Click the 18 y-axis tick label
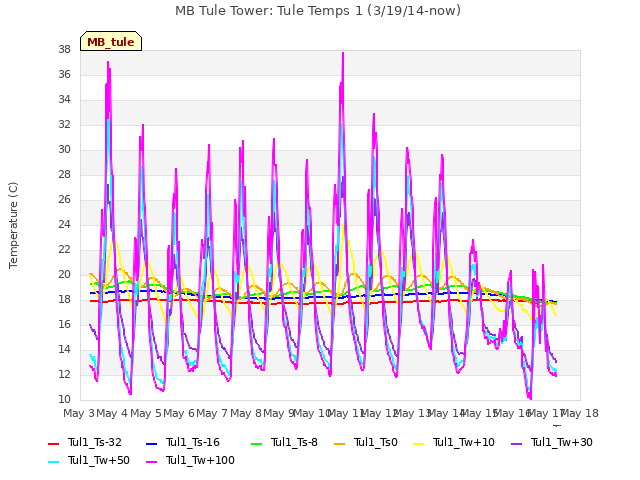Image resolution: width=640 pixels, height=480 pixels. pyautogui.click(x=64, y=299)
